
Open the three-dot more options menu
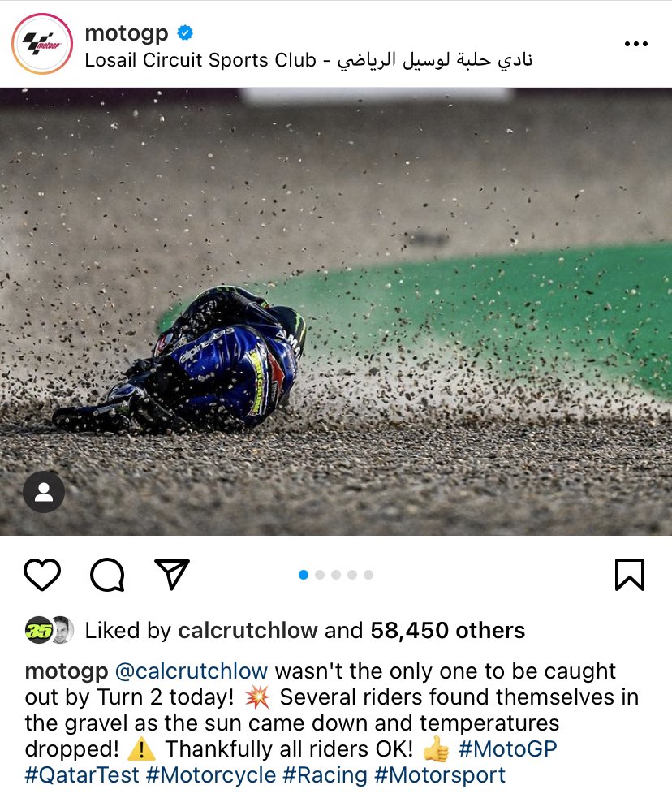tap(635, 44)
